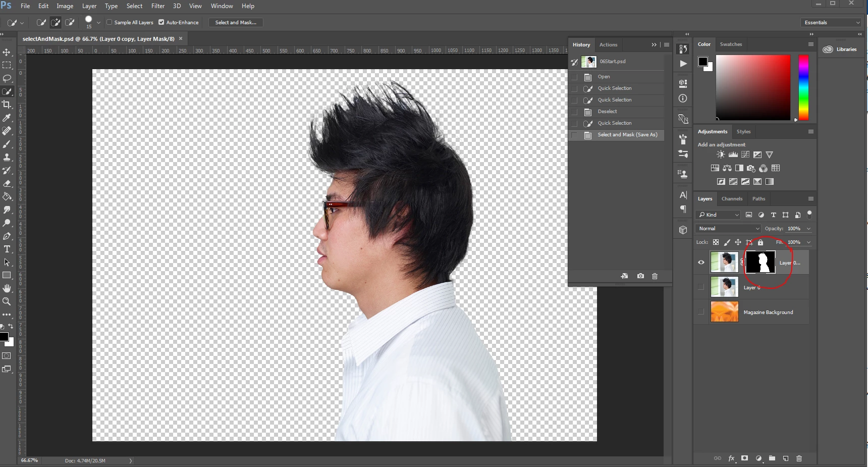
Task: Create new snapshot camera icon in History
Action: (640, 276)
